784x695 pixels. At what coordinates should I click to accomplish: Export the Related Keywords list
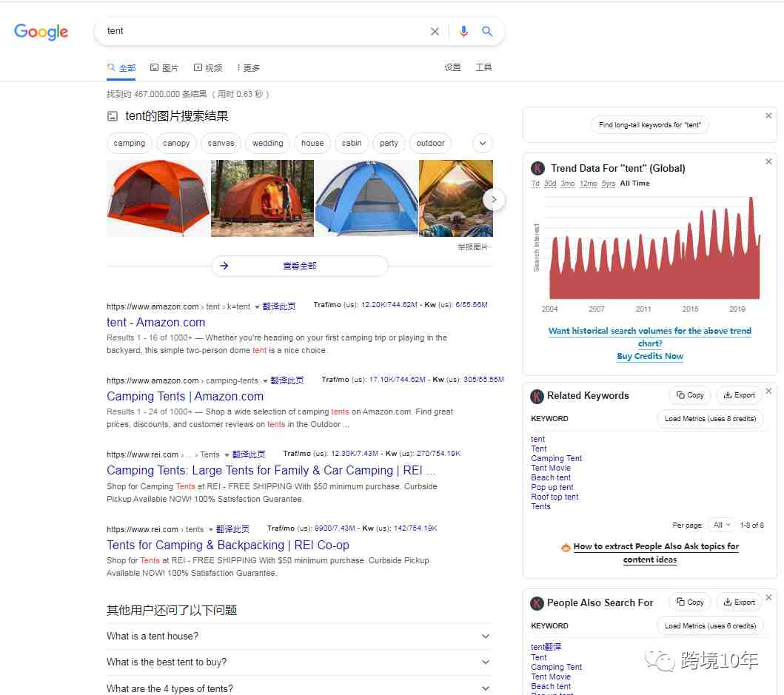[739, 395]
